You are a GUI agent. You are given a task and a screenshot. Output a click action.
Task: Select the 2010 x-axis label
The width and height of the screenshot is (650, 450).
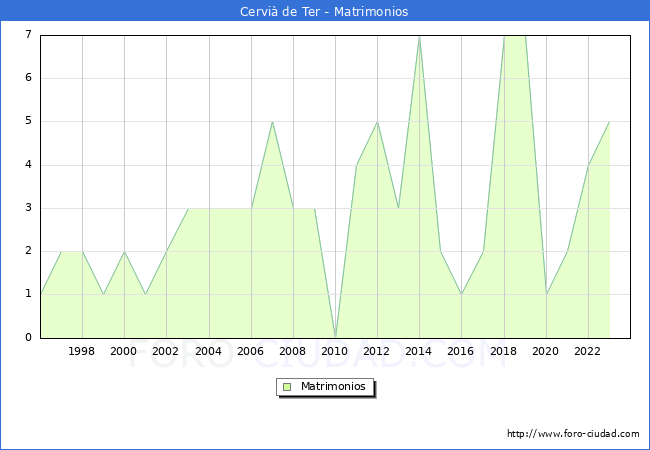[x=335, y=352]
